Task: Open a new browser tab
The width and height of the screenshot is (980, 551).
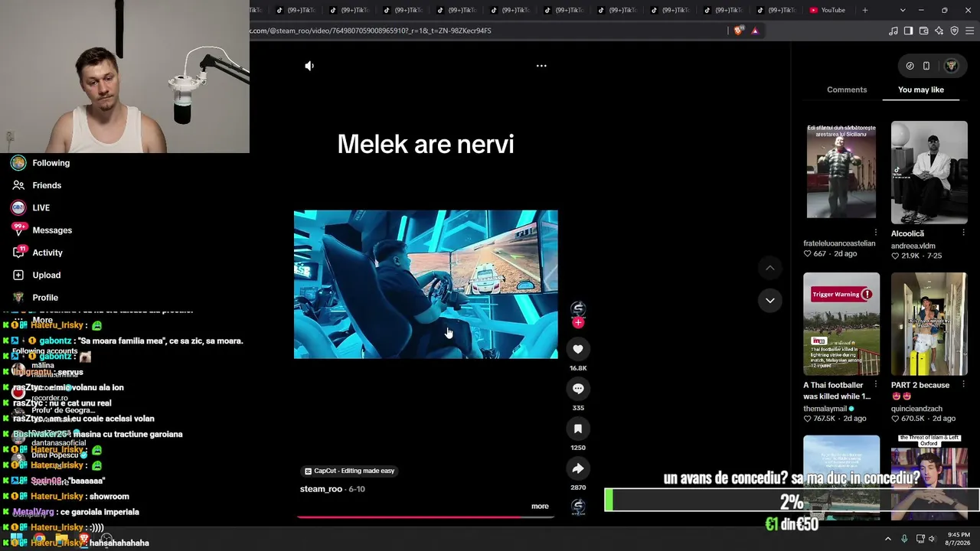Action: (x=865, y=10)
